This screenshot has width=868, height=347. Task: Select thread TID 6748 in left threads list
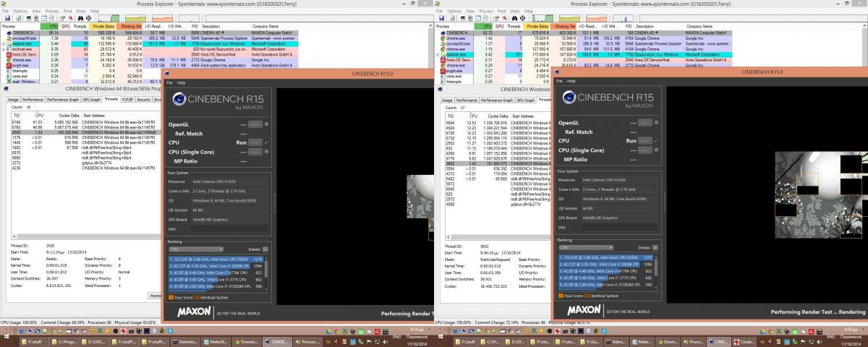[87, 122]
